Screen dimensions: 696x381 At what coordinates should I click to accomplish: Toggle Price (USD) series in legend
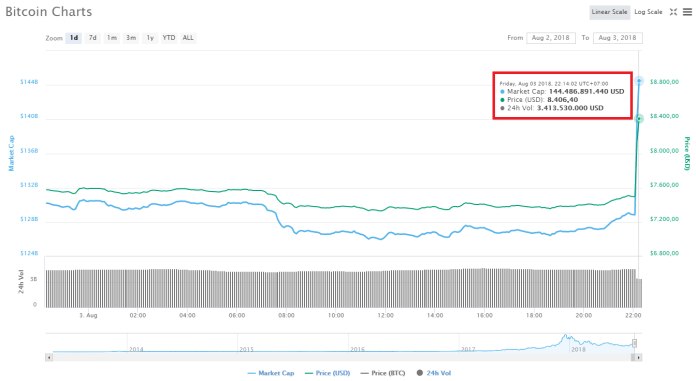[x=328, y=373]
